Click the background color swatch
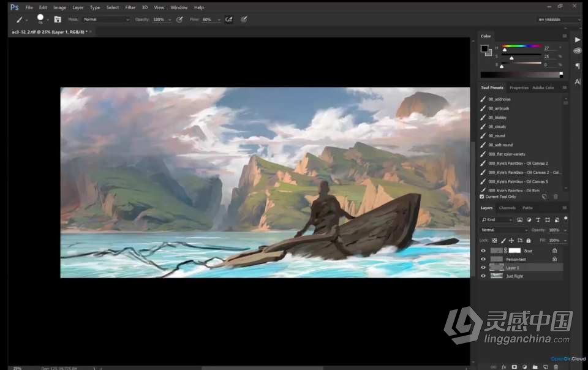This screenshot has width=588, height=370. point(489,54)
